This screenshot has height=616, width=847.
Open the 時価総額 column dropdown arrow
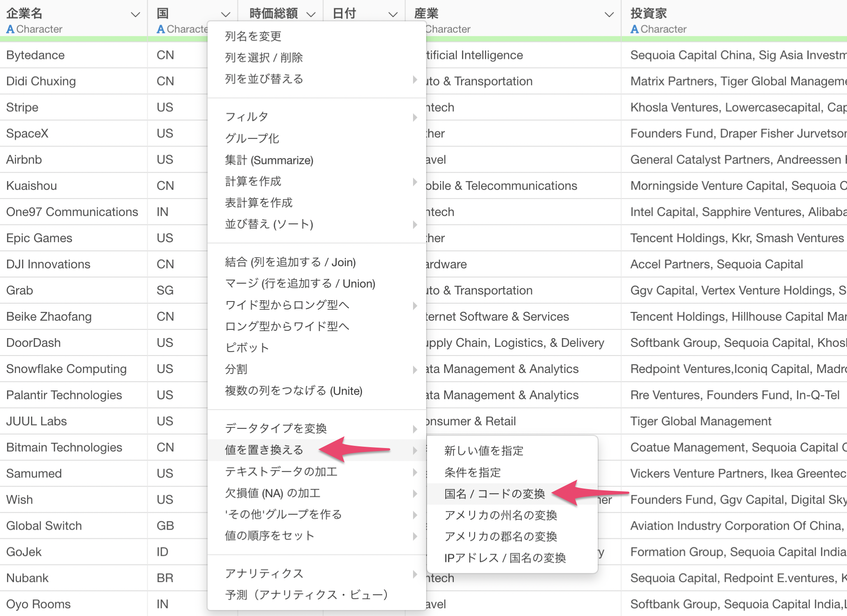click(311, 14)
